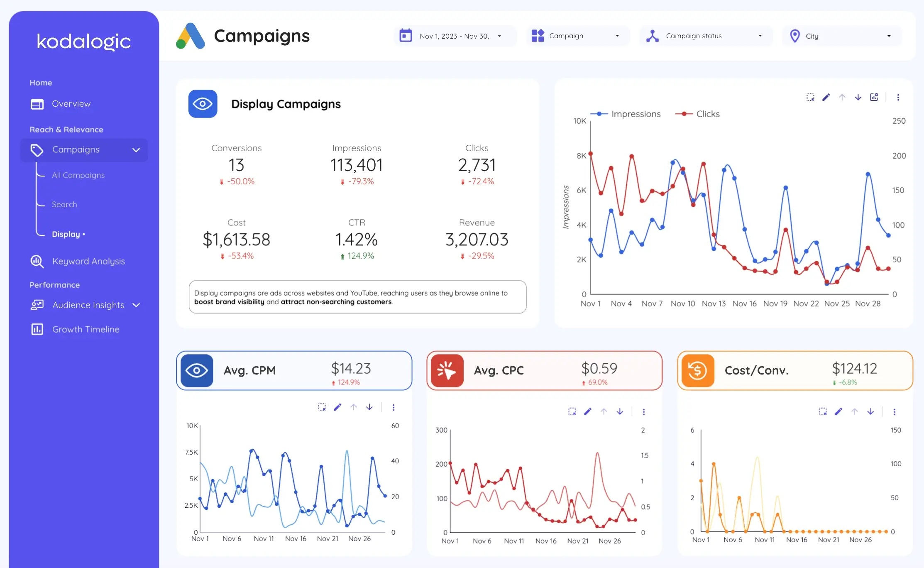
Task: Click the Avg. CPM $14.23 card
Action: (x=294, y=370)
